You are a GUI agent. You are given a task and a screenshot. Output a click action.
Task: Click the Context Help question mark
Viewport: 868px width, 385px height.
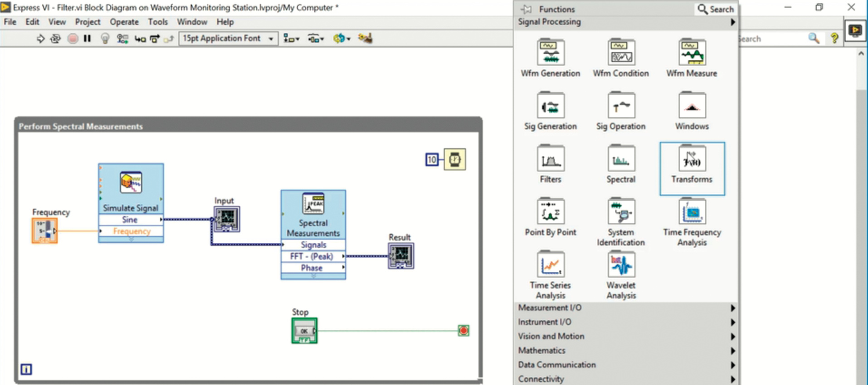[x=834, y=38]
